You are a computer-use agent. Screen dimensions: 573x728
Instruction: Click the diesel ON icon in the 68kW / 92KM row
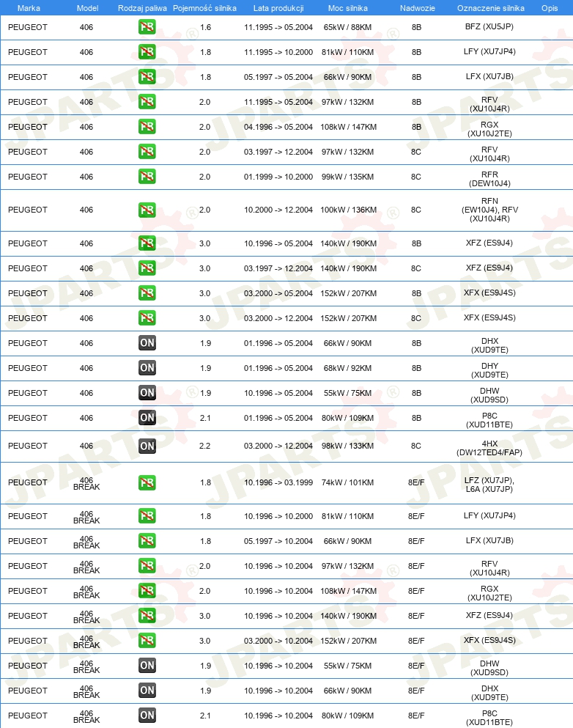147,368
